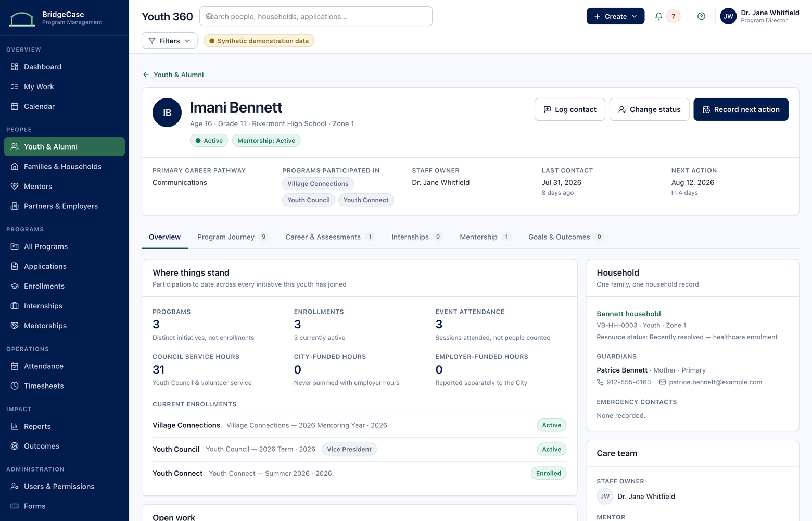Click the Youth Council enrollment row title
This screenshot has height=521, width=812.
coord(176,450)
